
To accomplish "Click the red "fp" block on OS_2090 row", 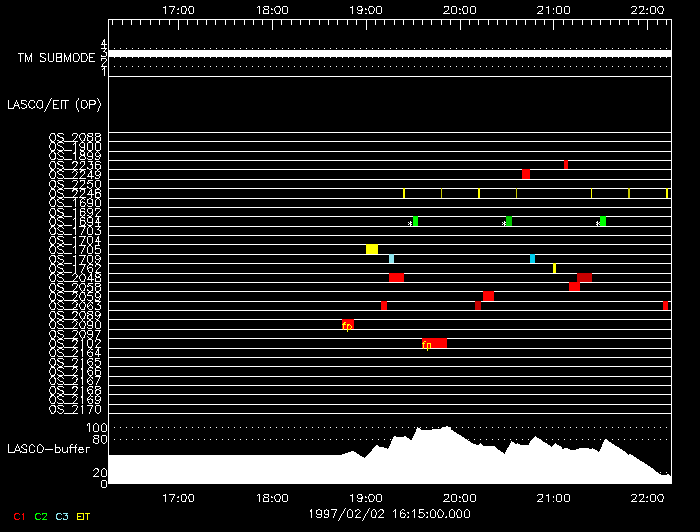I will (x=347, y=325).
